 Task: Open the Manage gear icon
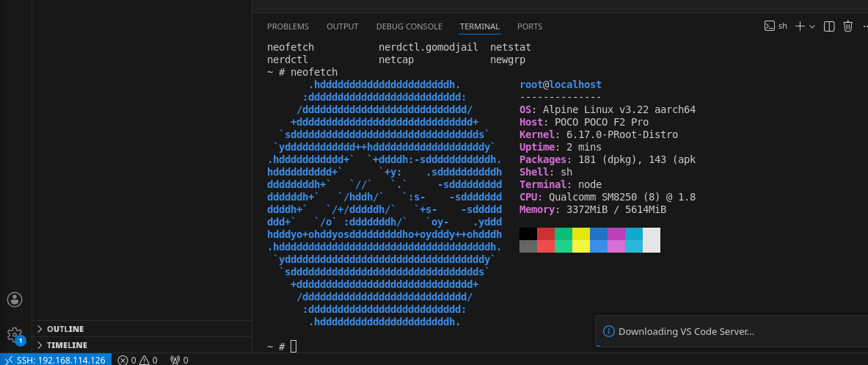point(15,335)
